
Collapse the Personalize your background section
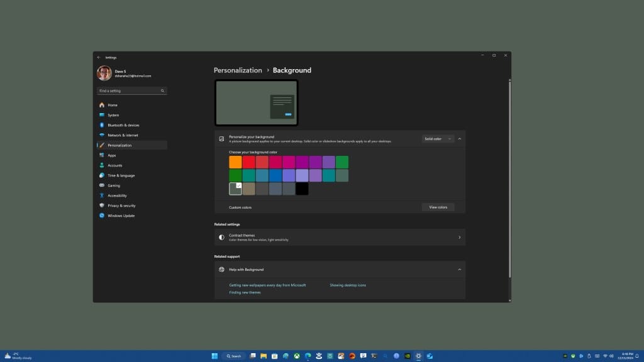(460, 138)
